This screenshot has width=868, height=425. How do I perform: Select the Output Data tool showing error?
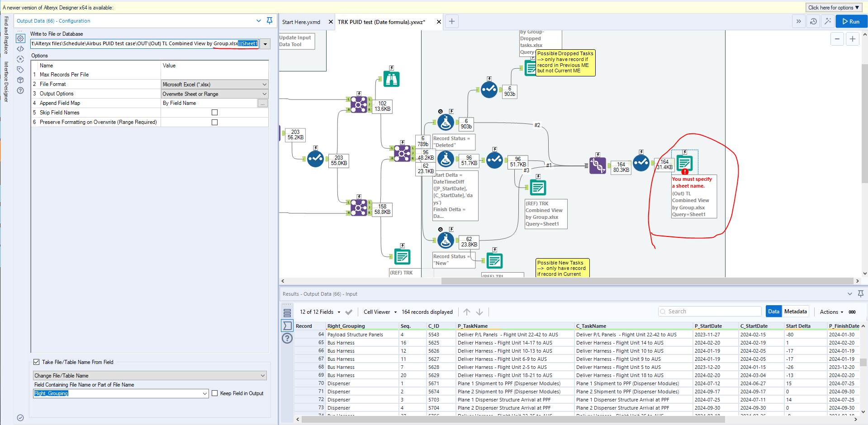click(684, 163)
